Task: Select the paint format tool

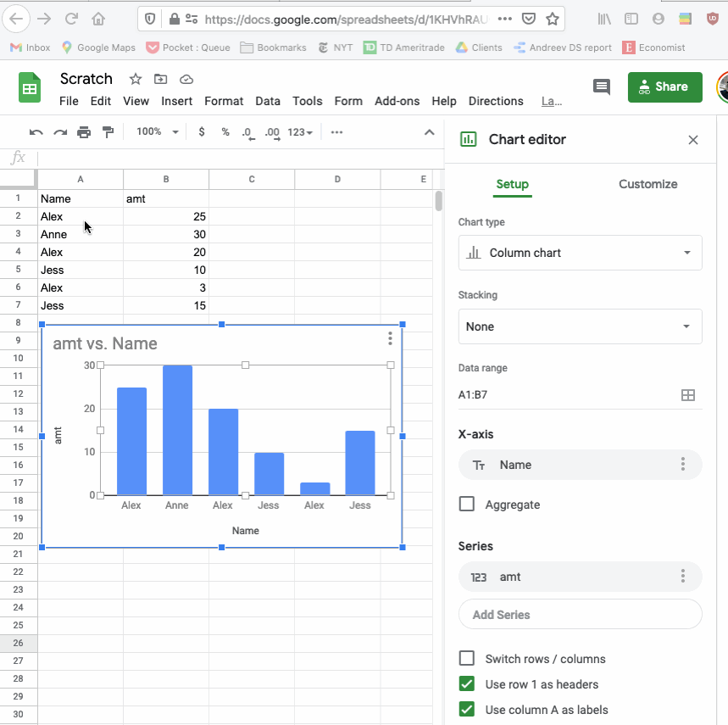Action: [x=109, y=132]
